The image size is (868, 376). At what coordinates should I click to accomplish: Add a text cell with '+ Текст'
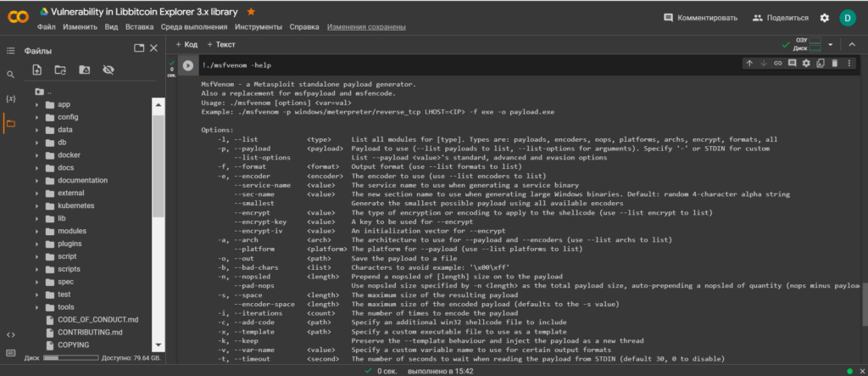pyautogui.click(x=221, y=44)
